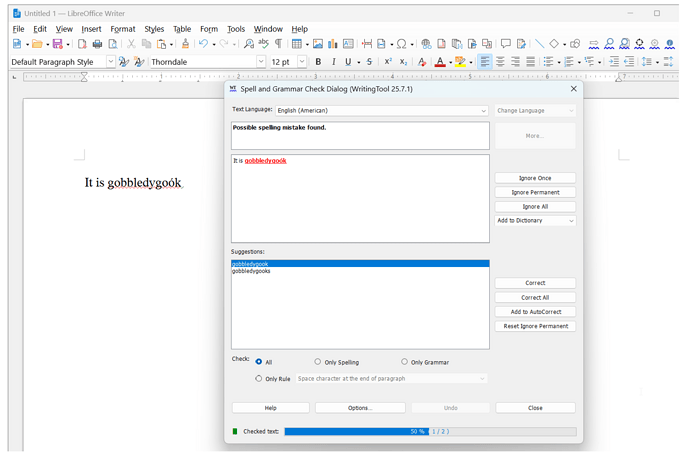Click the Italic formatting icon

334,62
